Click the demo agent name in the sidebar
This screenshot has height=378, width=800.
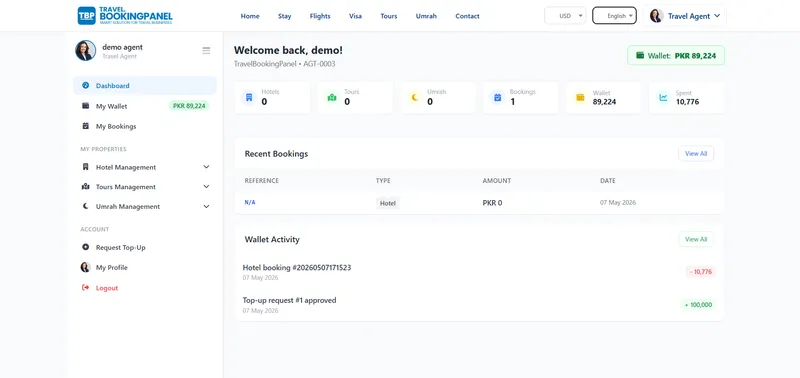pos(122,47)
